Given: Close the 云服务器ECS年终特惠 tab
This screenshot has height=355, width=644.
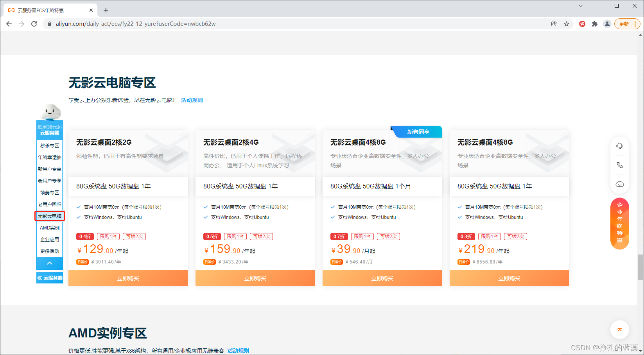Looking at the screenshot, I should click(x=91, y=10).
